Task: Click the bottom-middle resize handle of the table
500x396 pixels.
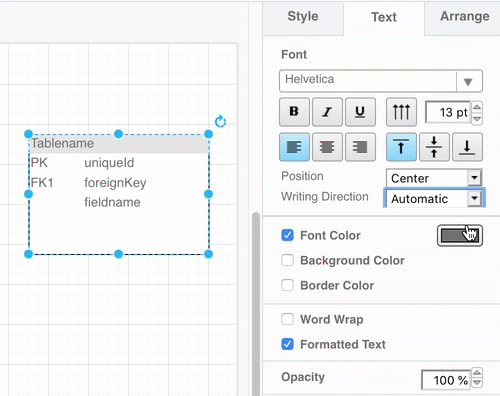Action: coord(118,254)
